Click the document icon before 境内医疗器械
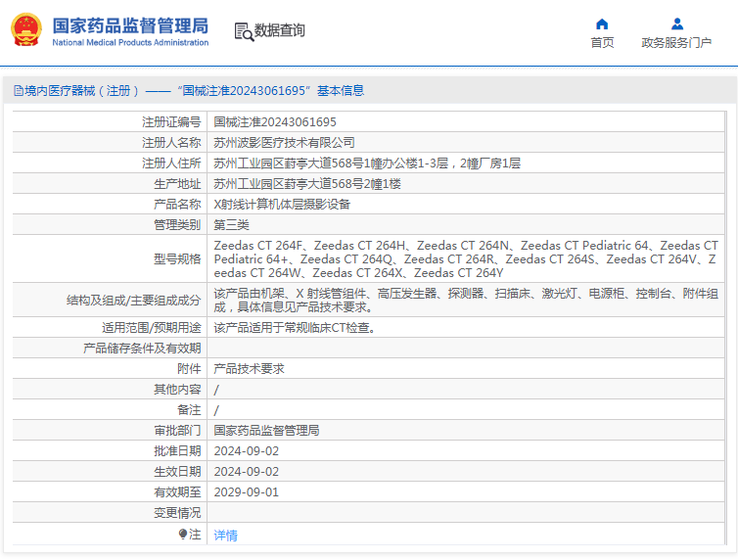 click(x=19, y=91)
